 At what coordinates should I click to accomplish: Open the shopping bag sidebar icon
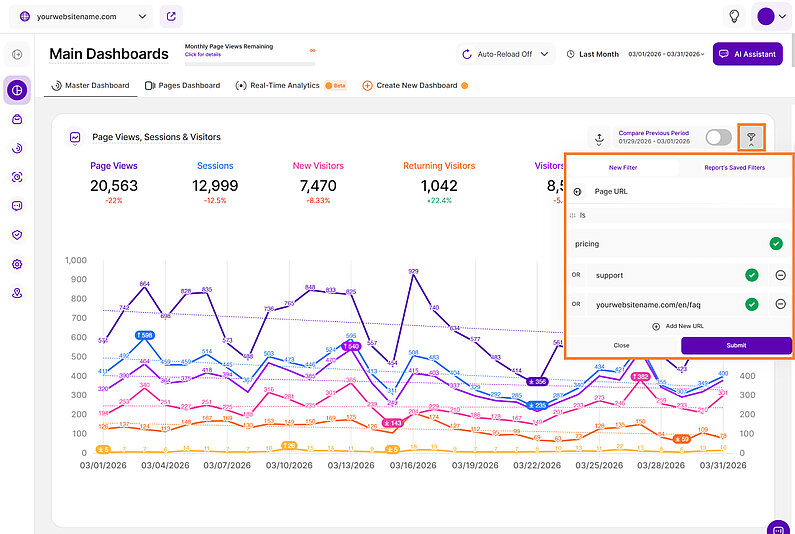(x=17, y=120)
